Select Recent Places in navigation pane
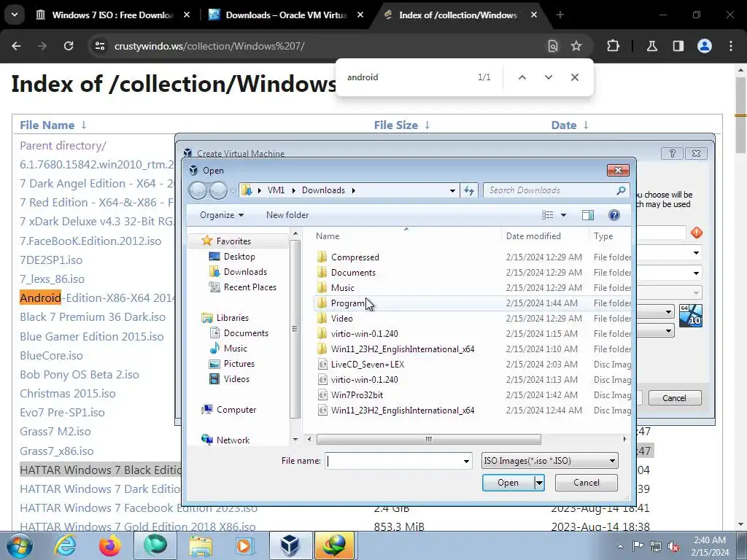Screen dimensions: 747x560 (249, 287)
